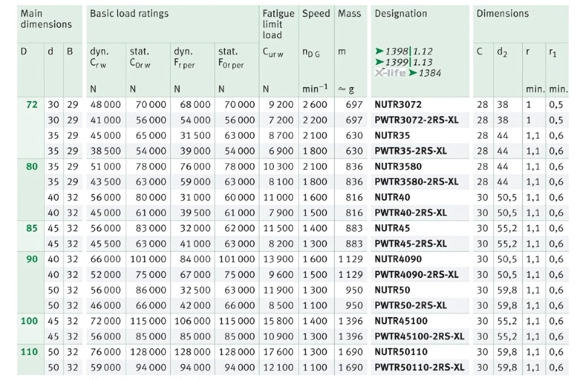Click the 'Mass' column header
Image resolution: width=588 pixels, height=380 pixels.
coord(349,14)
